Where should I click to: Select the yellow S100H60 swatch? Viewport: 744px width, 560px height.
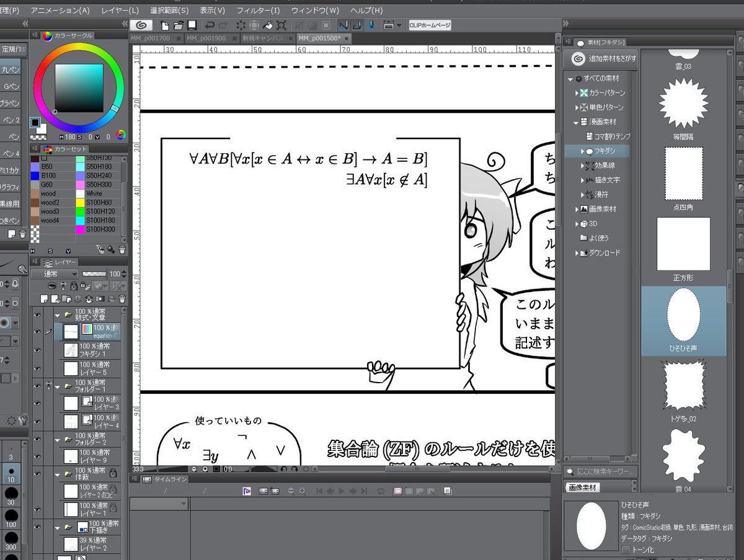click(81, 202)
